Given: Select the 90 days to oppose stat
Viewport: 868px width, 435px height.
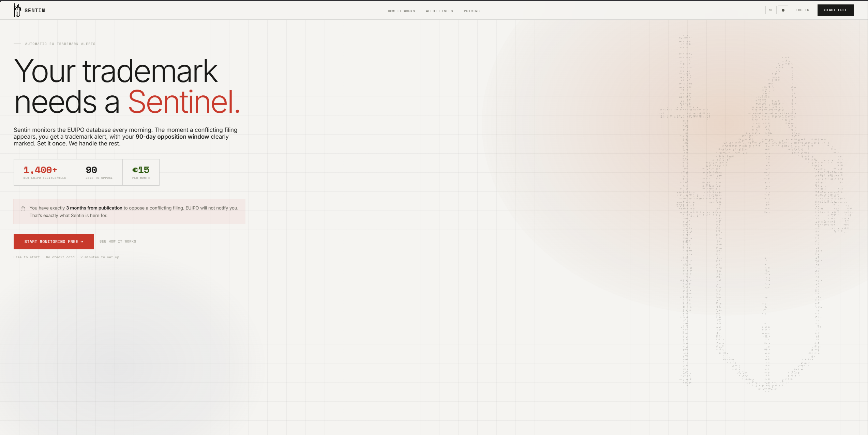Looking at the screenshot, I should [99, 172].
